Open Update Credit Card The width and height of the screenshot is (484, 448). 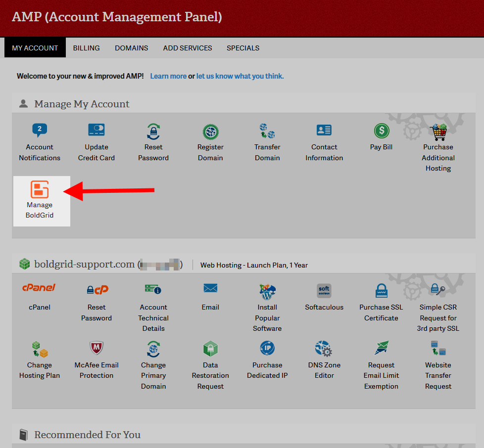tap(97, 131)
